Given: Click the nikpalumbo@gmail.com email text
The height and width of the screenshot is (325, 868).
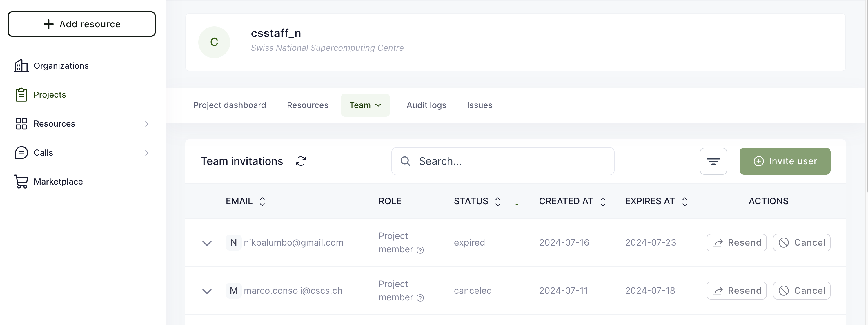Looking at the screenshot, I should point(293,242).
